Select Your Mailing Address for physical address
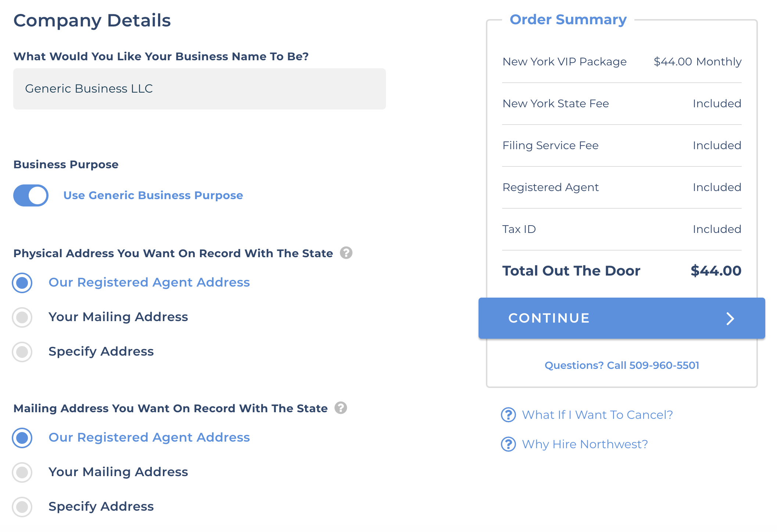The height and width of the screenshot is (532, 777). coord(22,317)
